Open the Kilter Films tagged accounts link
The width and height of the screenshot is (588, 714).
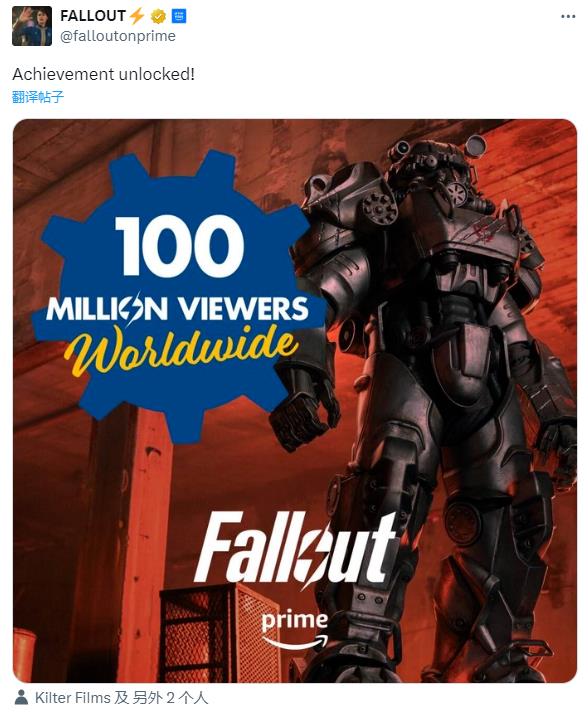coord(73,698)
